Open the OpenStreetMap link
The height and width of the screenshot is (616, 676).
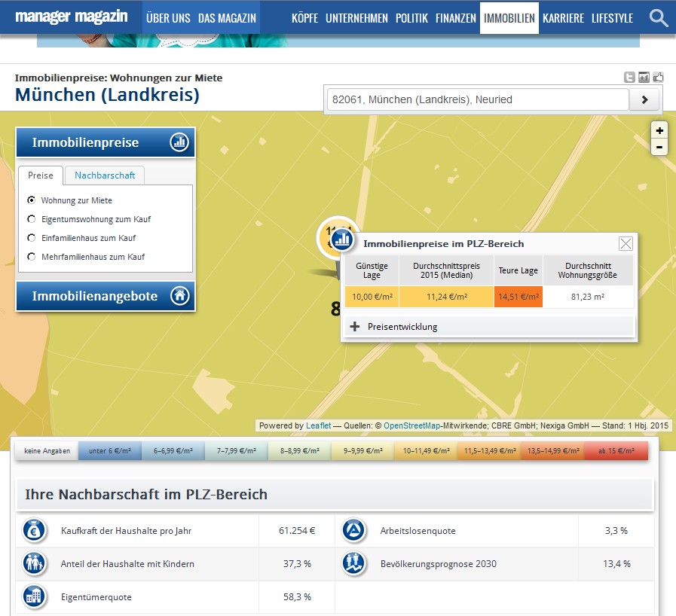click(x=411, y=425)
